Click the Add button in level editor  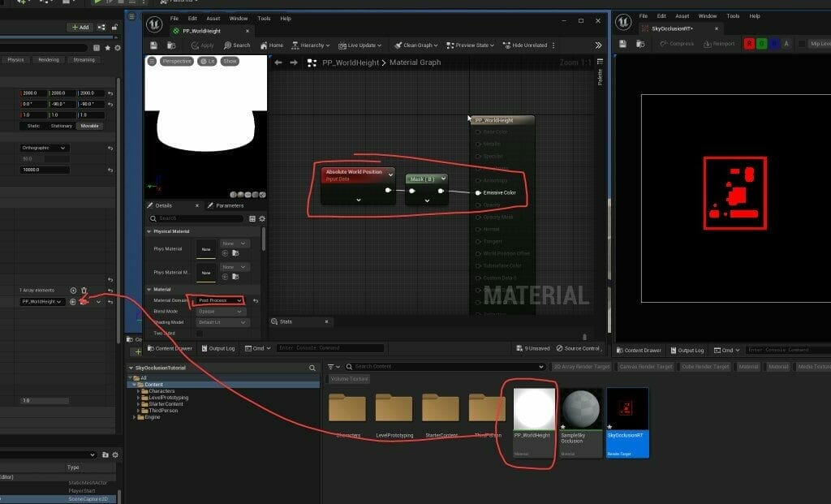coord(79,27)
